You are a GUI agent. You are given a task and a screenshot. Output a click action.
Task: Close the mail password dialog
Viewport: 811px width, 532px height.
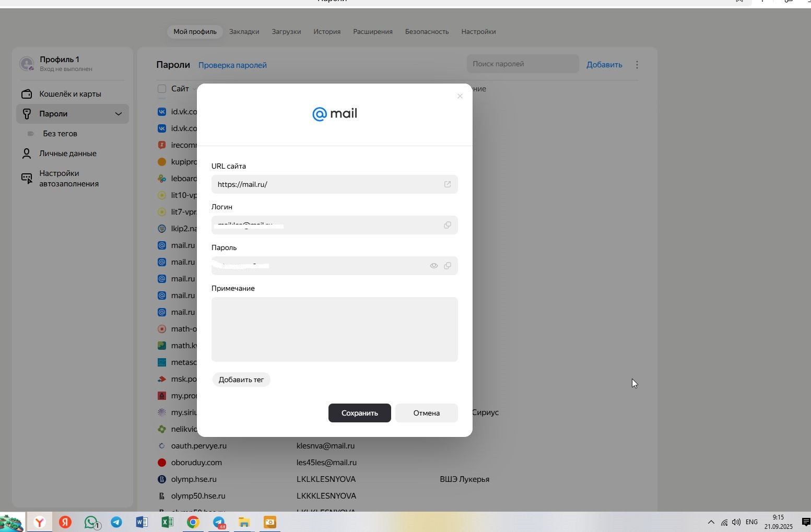(460, 96)
